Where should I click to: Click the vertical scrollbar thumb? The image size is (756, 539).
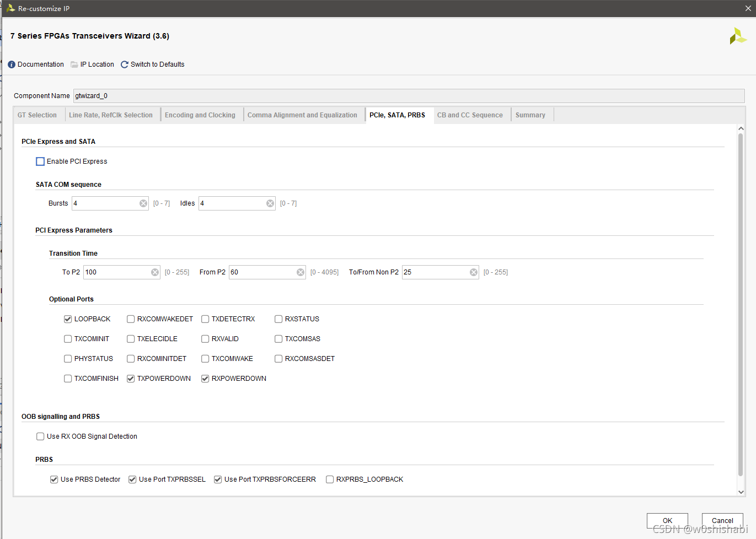pyautogui.click(x=741, y=304)
